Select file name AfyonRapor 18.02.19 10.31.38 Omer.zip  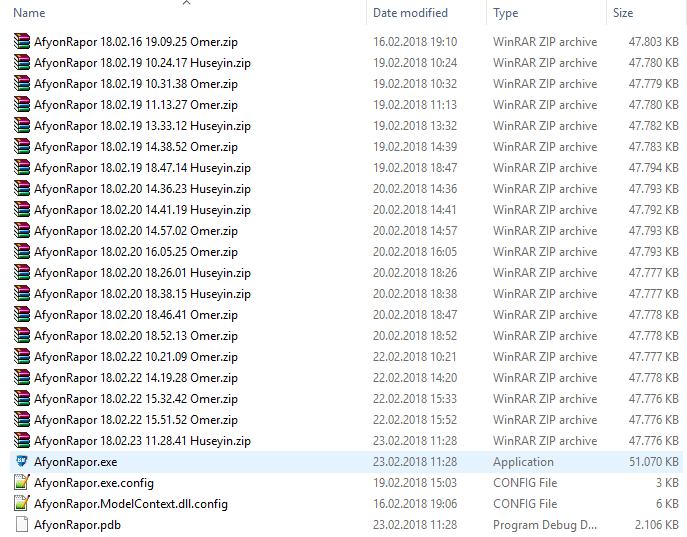point(136,84)
